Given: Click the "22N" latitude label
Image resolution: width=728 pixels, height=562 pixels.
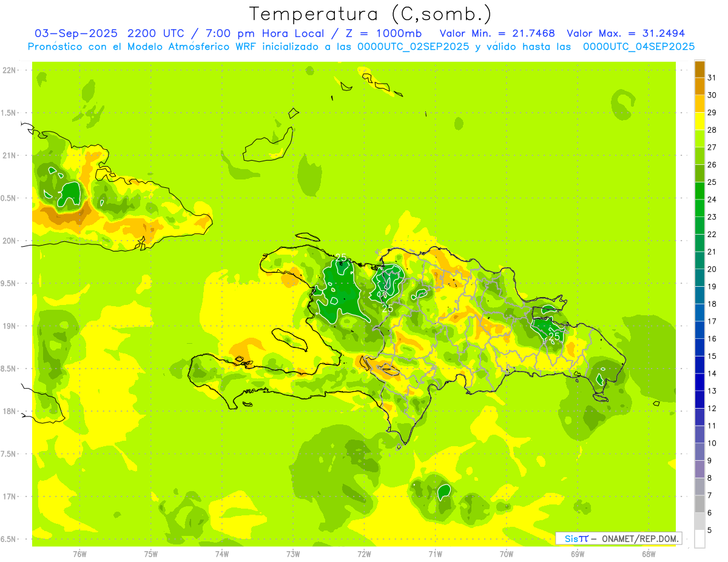Looking at the screenshot, I should pos(9,70).
